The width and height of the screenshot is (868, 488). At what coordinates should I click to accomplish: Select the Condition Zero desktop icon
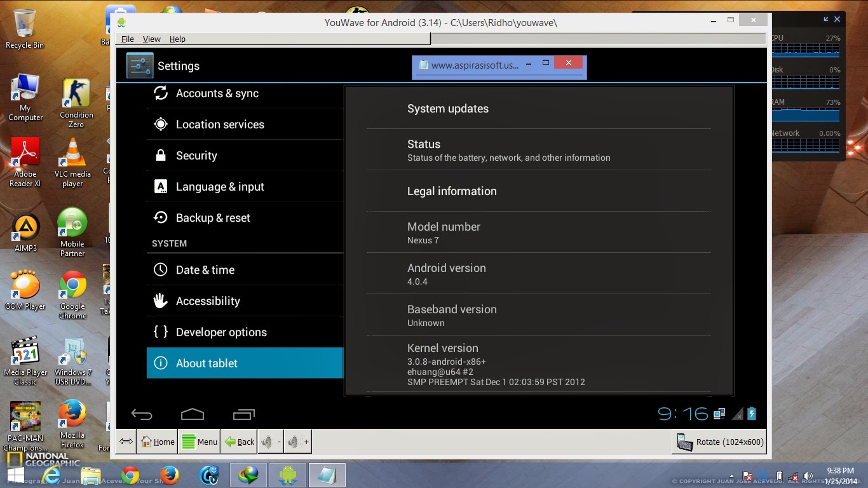(76, 104)
